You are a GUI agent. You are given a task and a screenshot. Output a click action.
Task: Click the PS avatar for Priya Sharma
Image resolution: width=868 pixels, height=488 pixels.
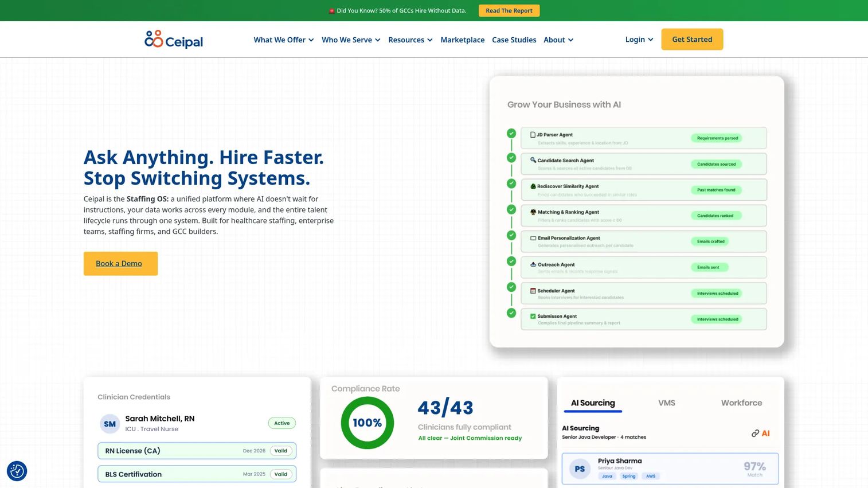580,469
